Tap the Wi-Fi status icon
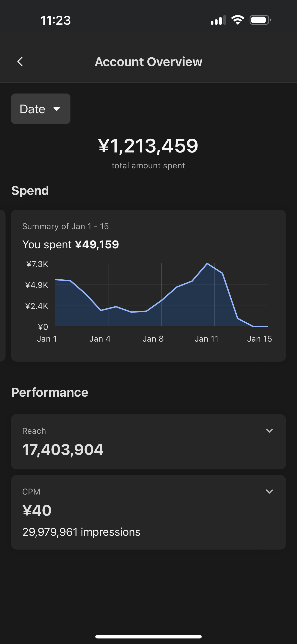The width and height of the screenshot is (297, 644). click(x=237, y=20)
